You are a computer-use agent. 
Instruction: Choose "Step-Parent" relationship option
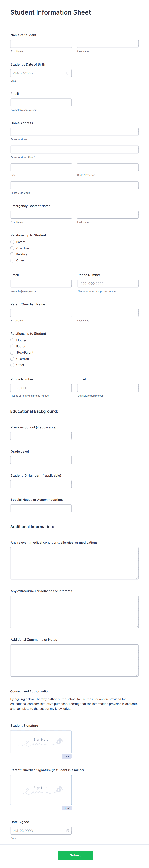click(12, 352)
